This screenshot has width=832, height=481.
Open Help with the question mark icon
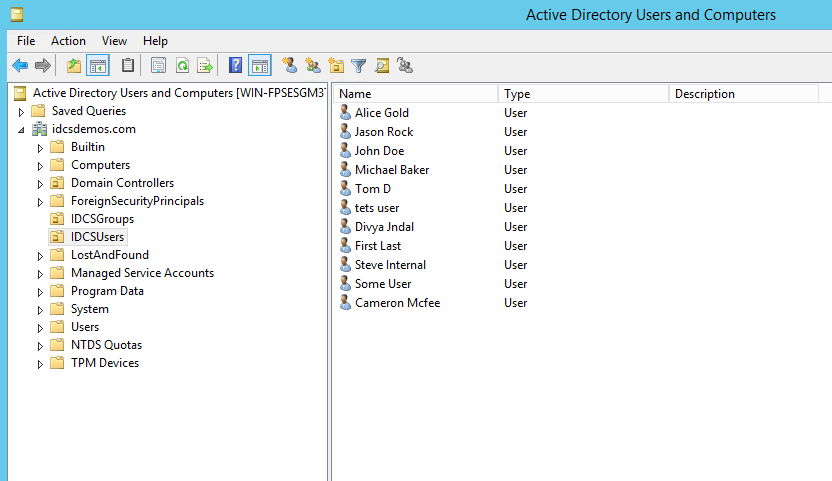(235, 66)
